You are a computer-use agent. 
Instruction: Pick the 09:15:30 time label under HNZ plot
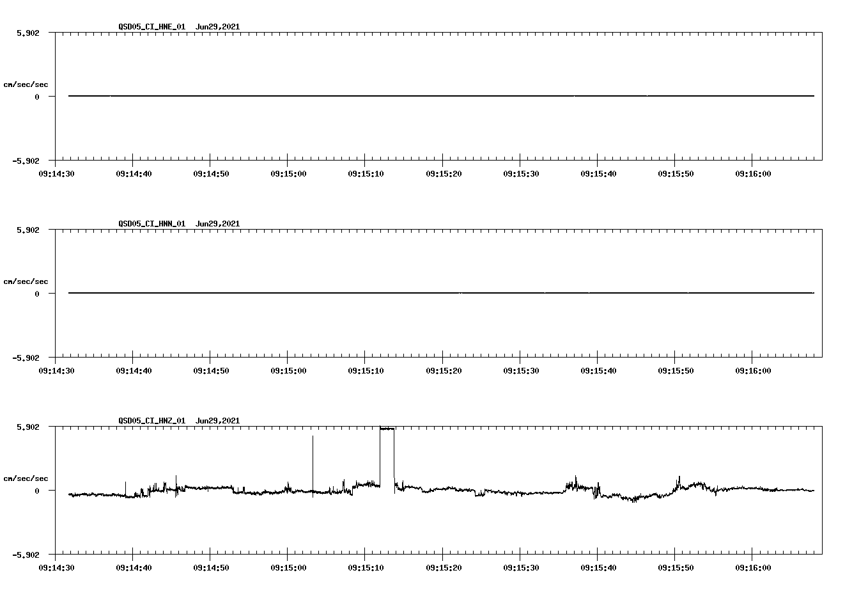(x=520, y=568)
